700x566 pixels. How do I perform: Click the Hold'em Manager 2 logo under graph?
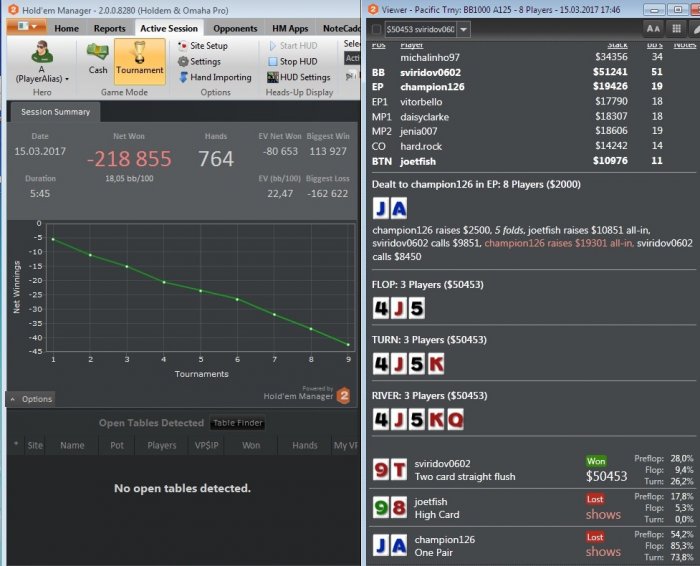344,395
